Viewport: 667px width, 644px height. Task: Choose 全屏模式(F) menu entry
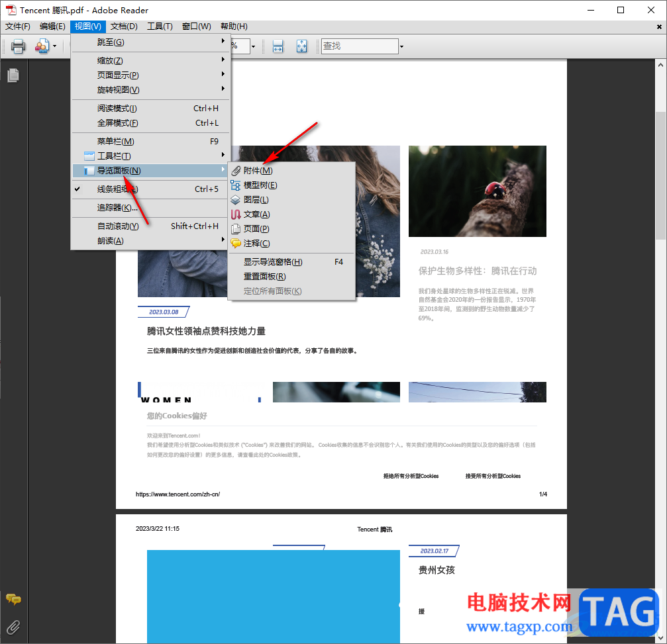(151, 123)
